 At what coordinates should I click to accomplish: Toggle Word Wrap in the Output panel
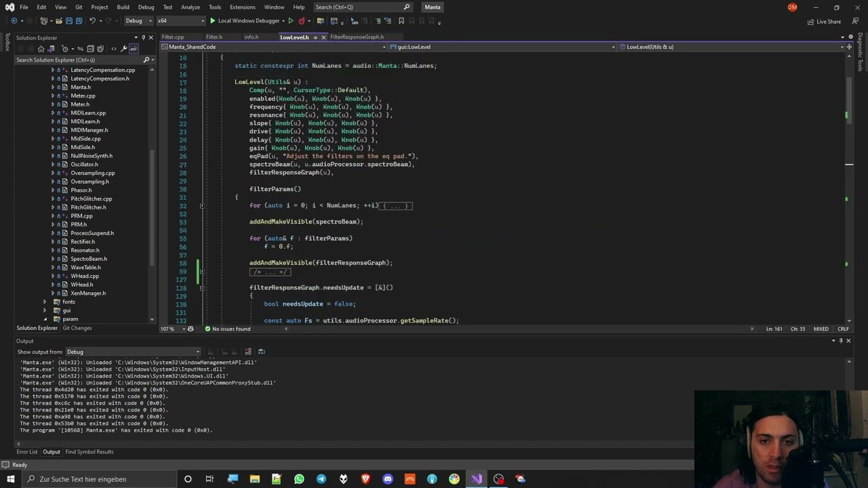click(261, 352)
